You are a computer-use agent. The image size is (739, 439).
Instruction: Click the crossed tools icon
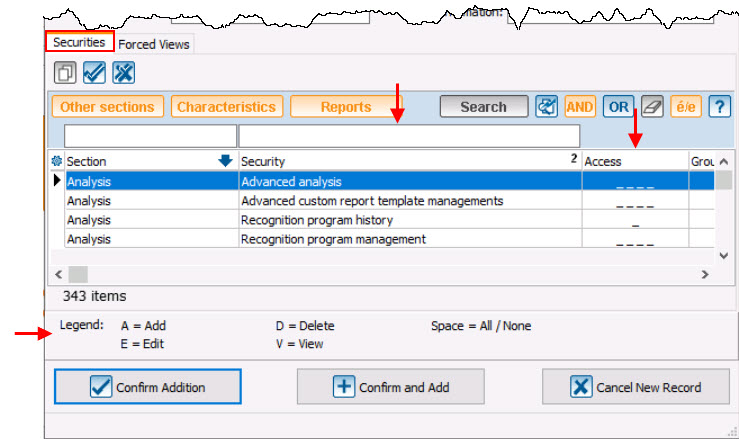pos(123,73)
